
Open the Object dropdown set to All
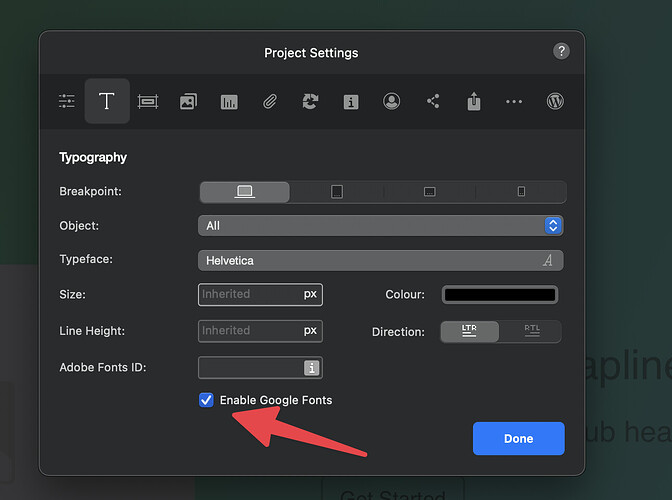[x=381, y=225]
